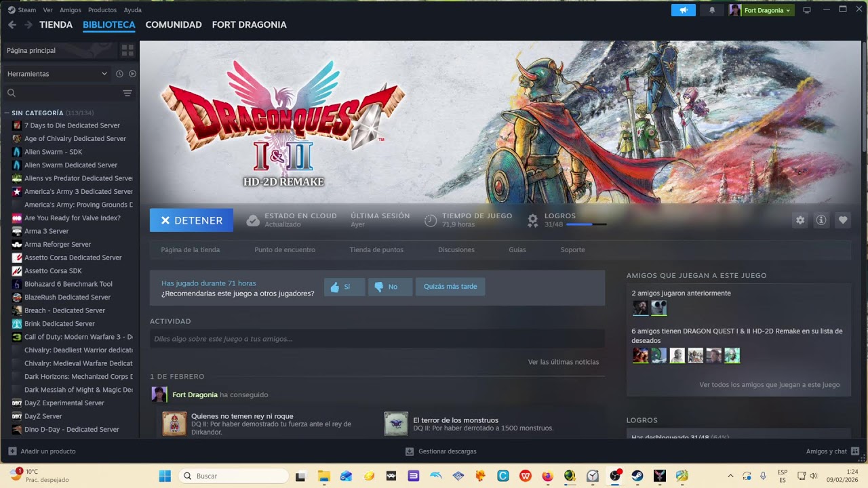Click the activity 'Diles algo sobre este juego' field
Viewport: 868px width, 488px height.
(377, 339)
